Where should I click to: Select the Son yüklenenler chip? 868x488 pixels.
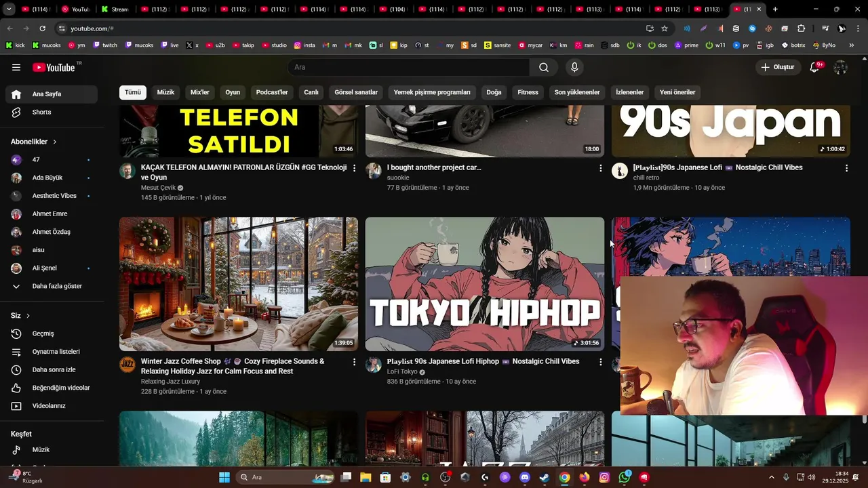point(577,92)
